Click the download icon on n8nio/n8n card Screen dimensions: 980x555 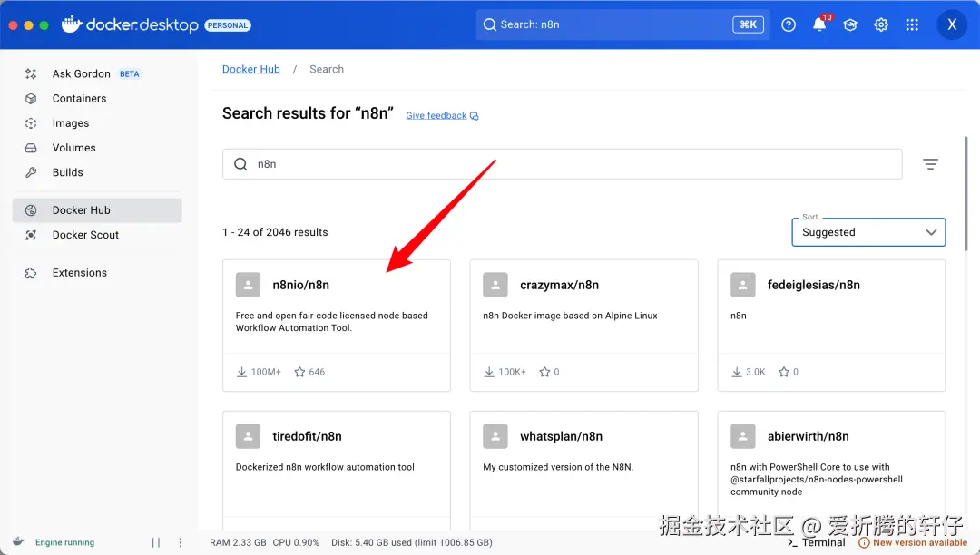pyautogui.click(x=242, y=372)
